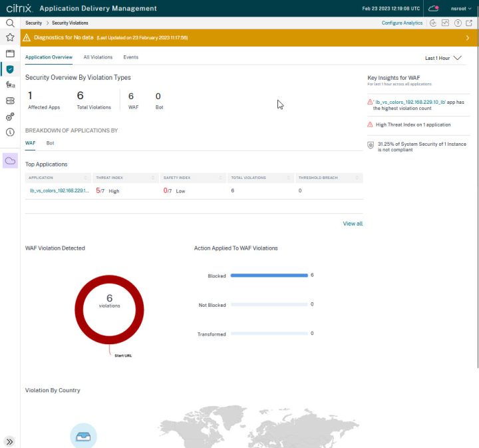Click the Start URL donut label
Screen dimensions: 479x448
coord(123,355)
